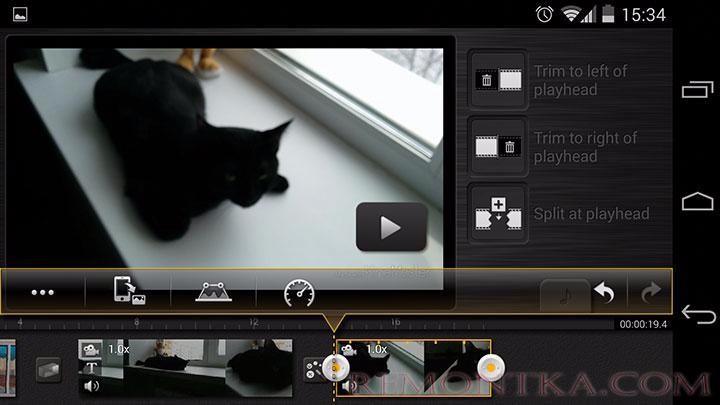Redo the last undone edit
Screen dimensions: 720x405
click(650, 293)
